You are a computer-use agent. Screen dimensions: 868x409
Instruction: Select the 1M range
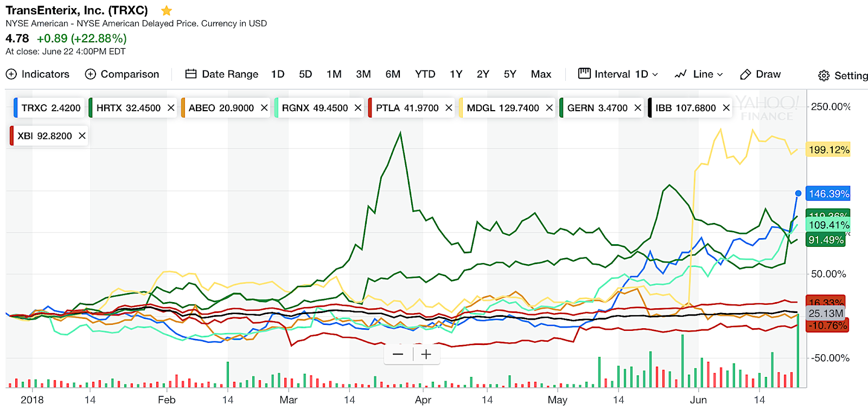tap(334, 74)
